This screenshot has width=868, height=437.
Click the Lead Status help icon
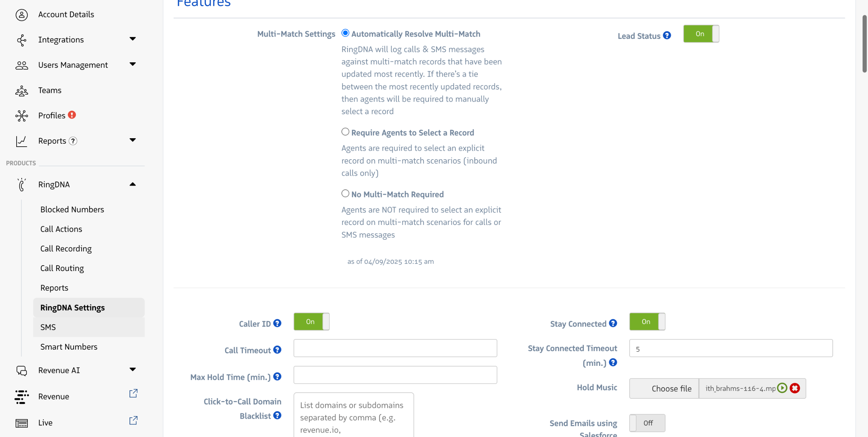pyautogui.click(x=667, y=36)
